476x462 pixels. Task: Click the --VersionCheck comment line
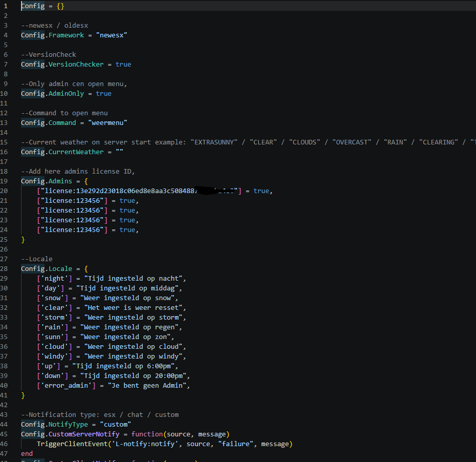(x=49, y=55)
